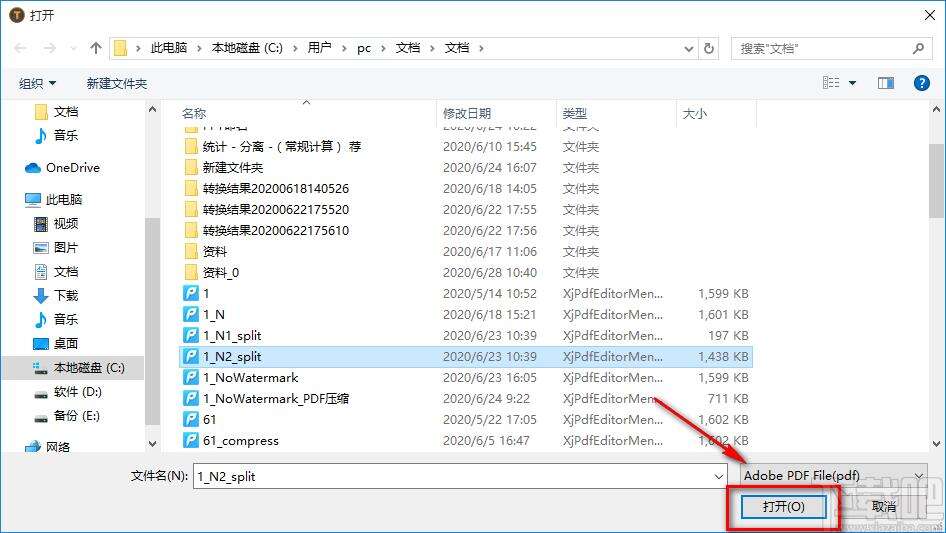The image size is (946, 533).
Task: Click 本地磁盘 (C:) in the breadcrumb
Action: point(247,48)
